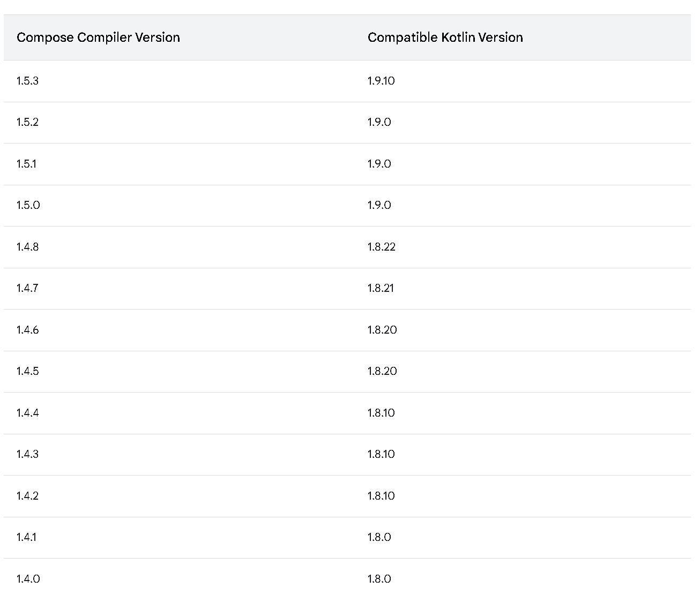Click Compose Compiler version 1.4.5
Image resolution: width=700 pixels, height=595 pixels.
27,371
